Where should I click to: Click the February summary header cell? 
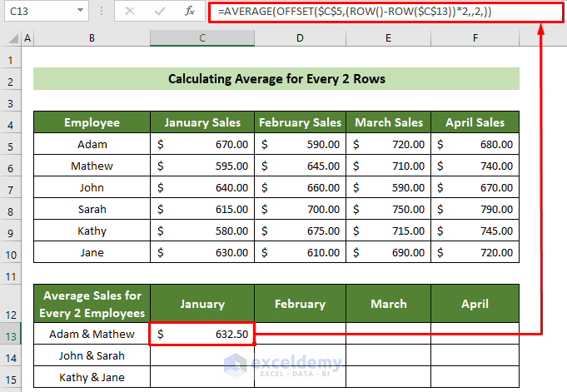coord(300,304)
